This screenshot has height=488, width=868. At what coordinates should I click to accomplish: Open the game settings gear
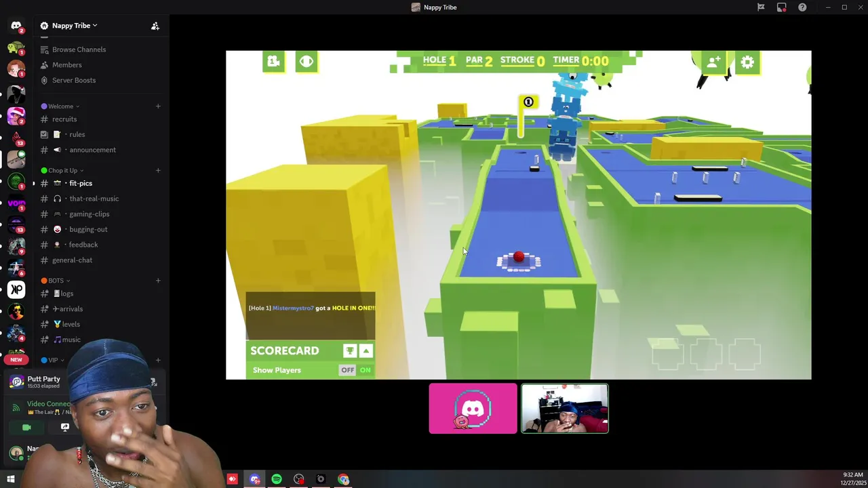747,62
